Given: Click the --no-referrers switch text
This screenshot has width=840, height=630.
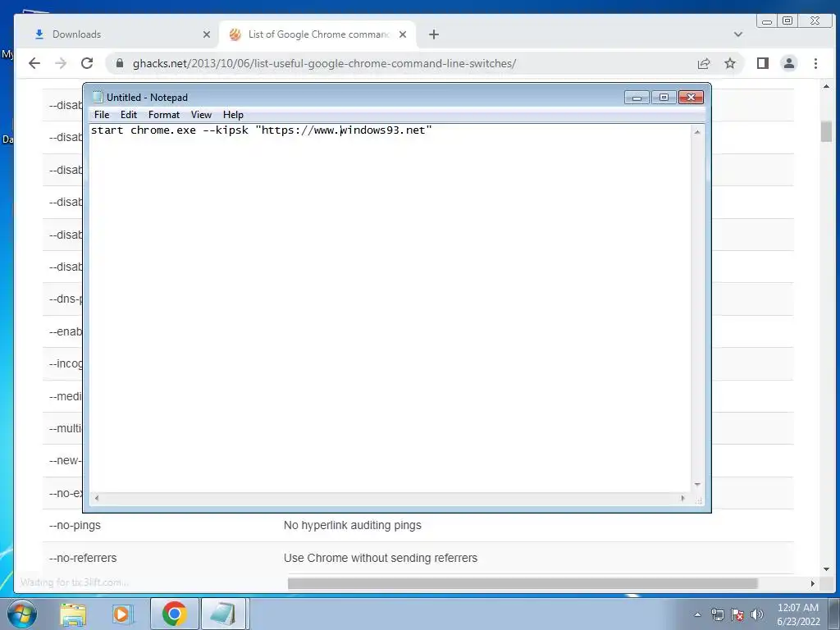Looking at the screenshot, I should (x=83, y=558).
